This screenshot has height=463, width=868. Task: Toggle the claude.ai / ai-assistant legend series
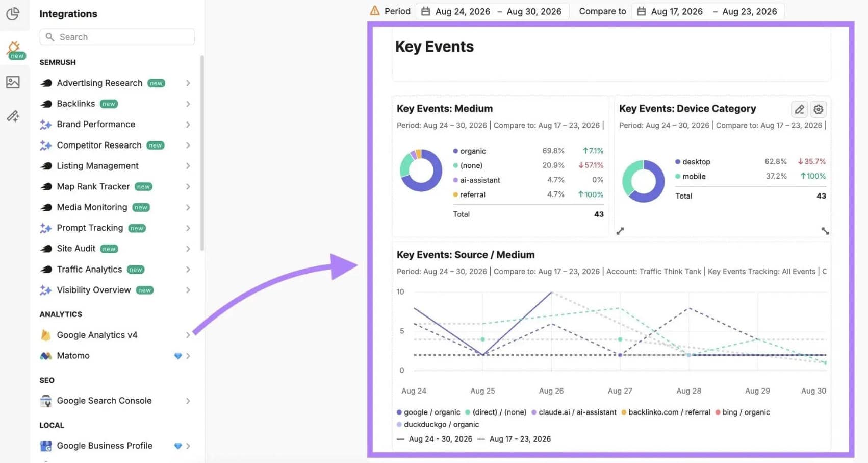pos(574,412)
